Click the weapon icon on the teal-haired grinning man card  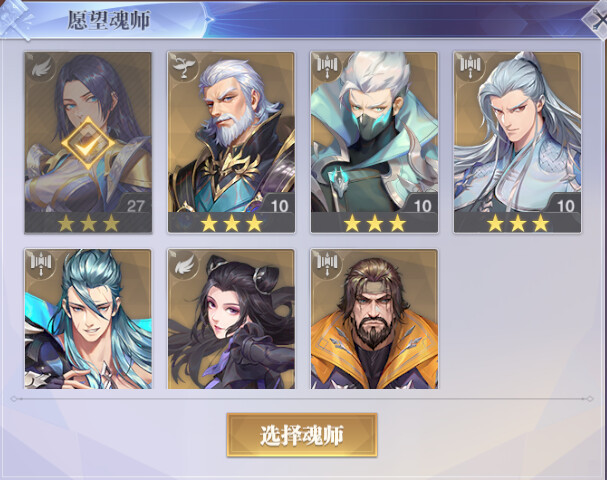click(x=41, y=264)
